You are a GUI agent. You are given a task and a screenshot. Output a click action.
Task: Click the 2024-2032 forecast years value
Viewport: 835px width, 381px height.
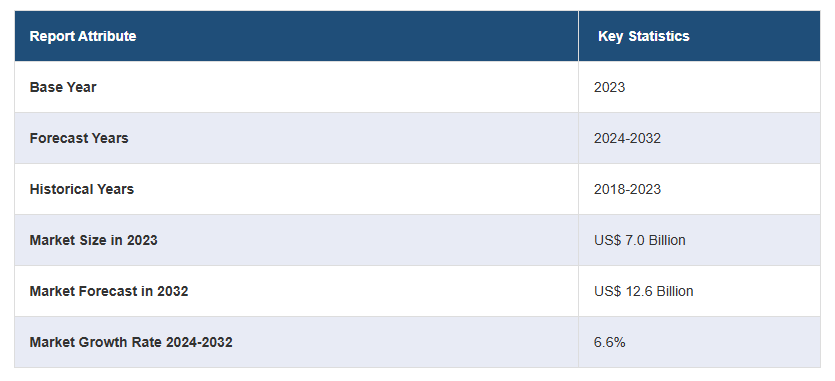pos(627,138)
